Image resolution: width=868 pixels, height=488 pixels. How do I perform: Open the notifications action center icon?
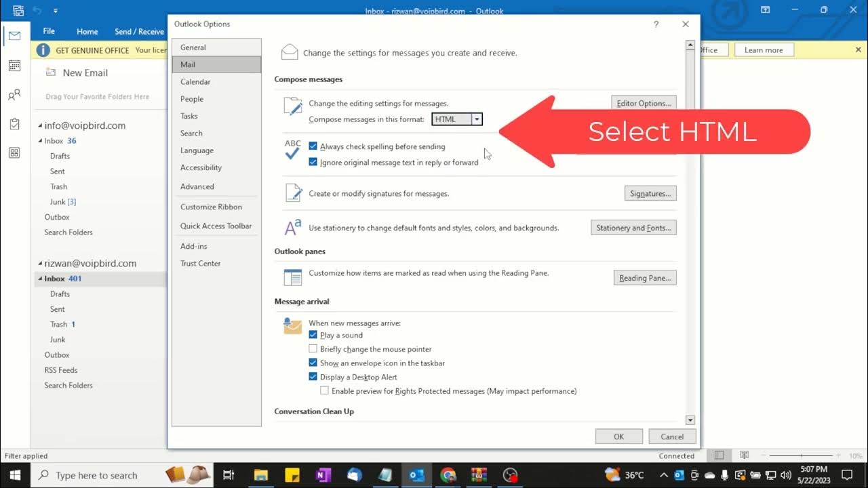coord(847,474)
